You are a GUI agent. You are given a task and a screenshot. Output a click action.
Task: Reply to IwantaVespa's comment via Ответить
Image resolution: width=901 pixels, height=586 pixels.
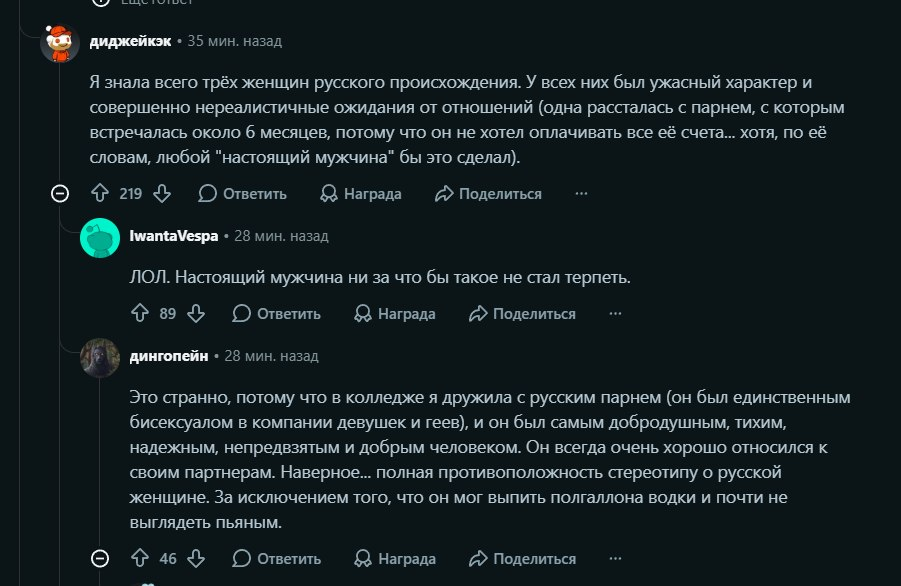[x=276, y=314]
